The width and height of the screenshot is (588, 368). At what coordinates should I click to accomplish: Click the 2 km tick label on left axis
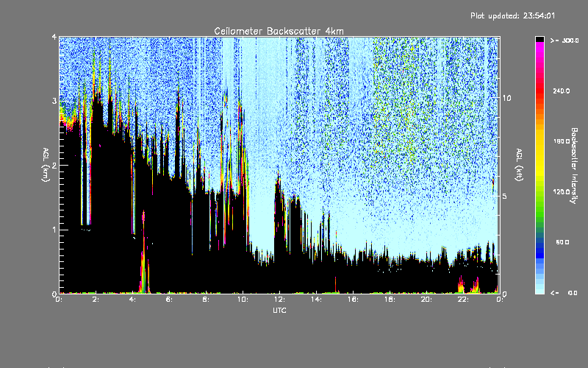coord(54,166)
